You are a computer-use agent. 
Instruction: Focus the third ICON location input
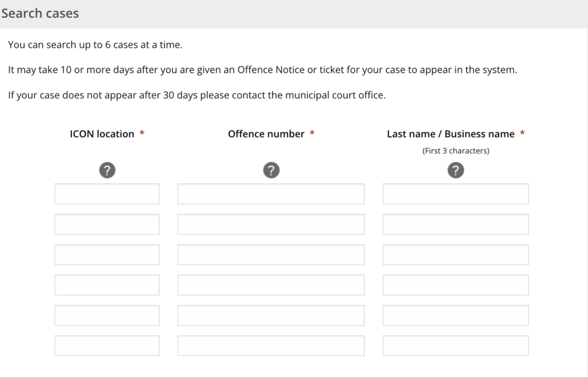[107, 255]
